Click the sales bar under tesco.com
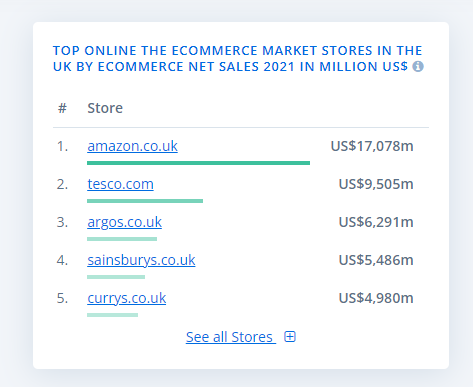 [x=145, y=201]
